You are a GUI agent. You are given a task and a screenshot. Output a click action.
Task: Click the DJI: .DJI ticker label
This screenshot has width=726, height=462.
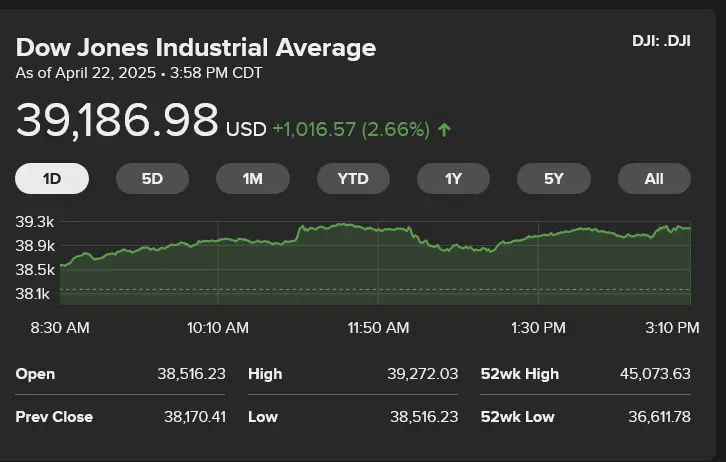tap(661, 41)
